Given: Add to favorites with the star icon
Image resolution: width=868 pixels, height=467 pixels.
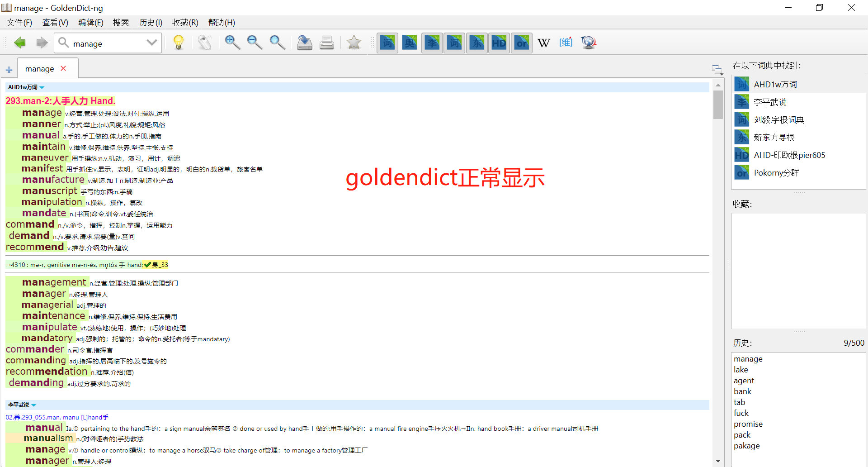Looking at the screenshot, I should [x=354, y=43].
